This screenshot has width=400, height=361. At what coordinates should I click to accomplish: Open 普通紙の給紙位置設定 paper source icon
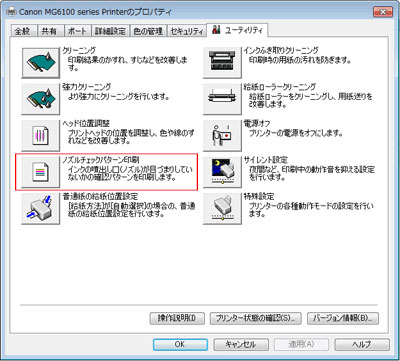click(x=41, y=209)
